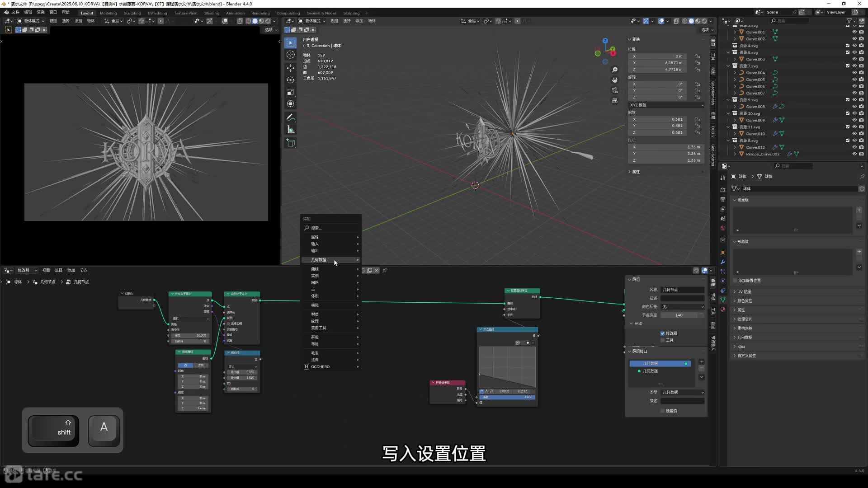Select the Cursor tool in the viewport toolbar
Image resolution: width=868 pixels, height=488 pixels.
(291, 55)
